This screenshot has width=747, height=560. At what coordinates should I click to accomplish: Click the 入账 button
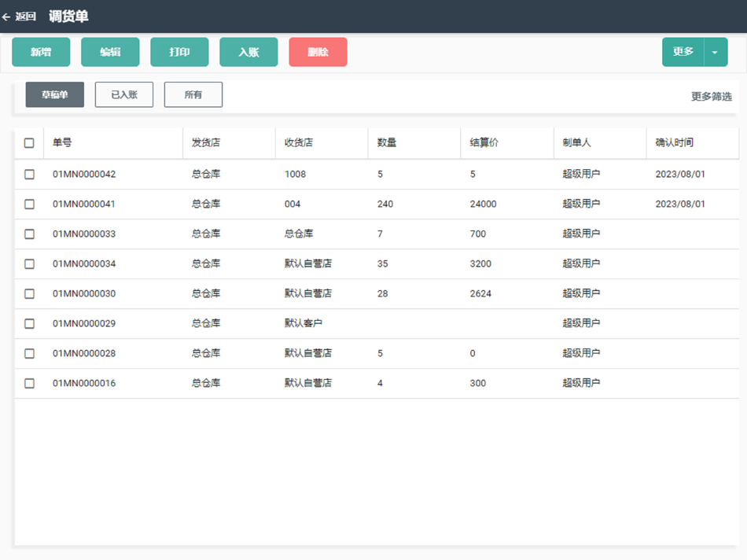pos(248,52)
